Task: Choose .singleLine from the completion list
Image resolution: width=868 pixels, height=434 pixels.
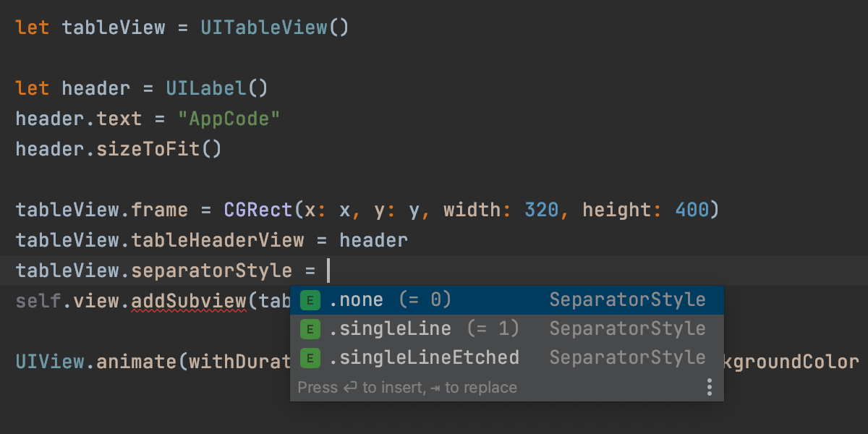Action: click(391, 328)
